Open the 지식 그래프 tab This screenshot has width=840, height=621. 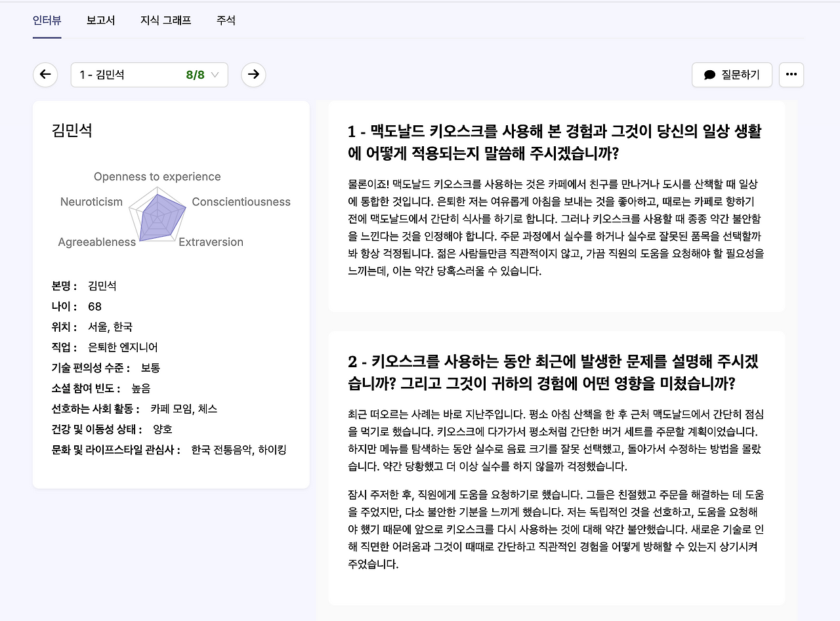(x=164, y=20)
